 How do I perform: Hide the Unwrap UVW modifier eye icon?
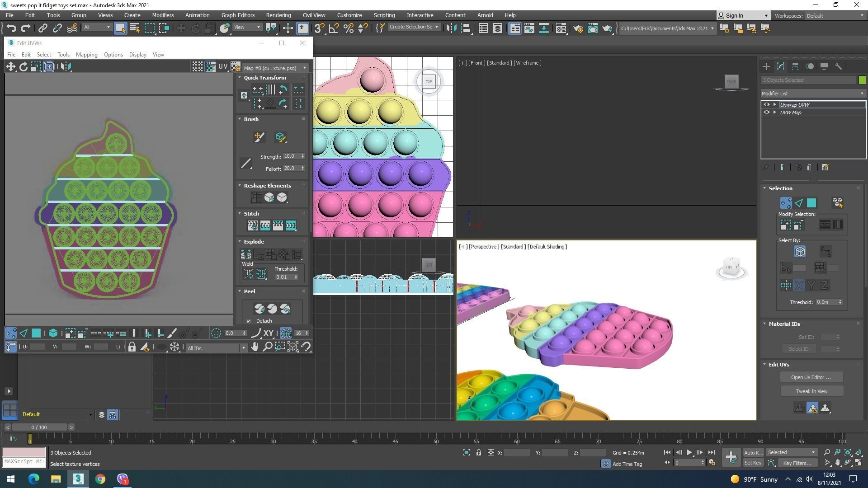tap(766, 105)
